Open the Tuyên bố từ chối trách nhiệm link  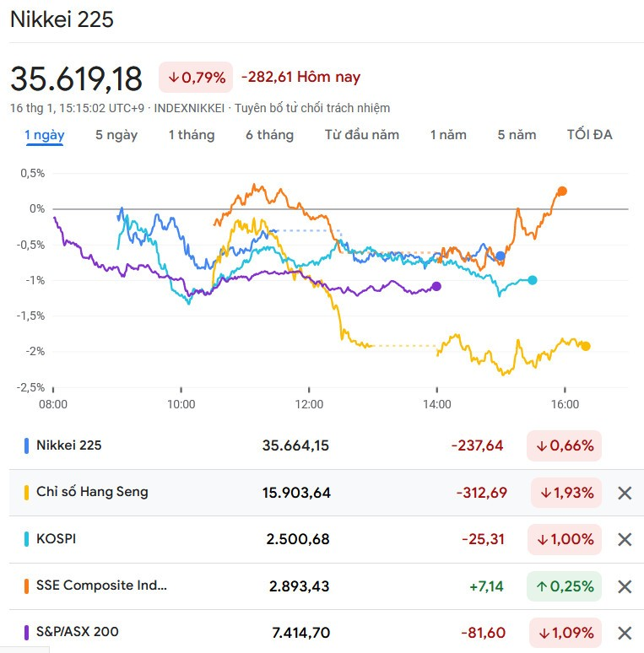[312, 108]
